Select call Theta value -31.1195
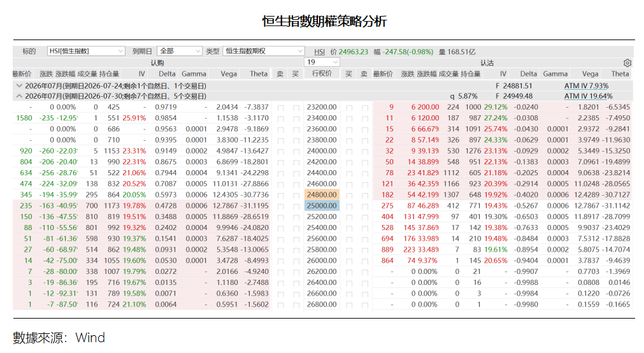 256,206
